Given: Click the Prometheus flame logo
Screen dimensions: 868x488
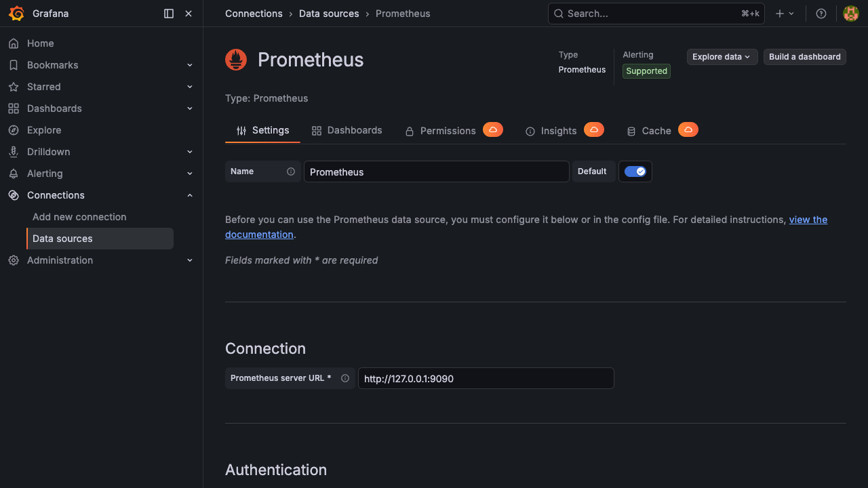Looking at the screenshot, I should click(236, 60).
